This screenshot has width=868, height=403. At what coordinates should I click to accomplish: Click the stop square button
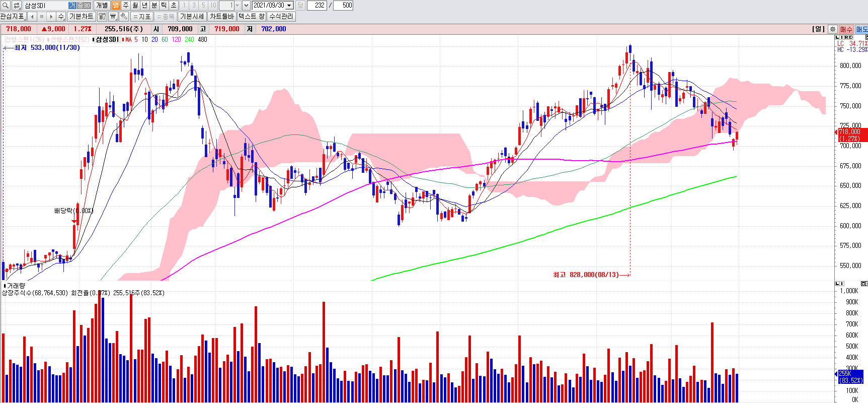(42, 17)
